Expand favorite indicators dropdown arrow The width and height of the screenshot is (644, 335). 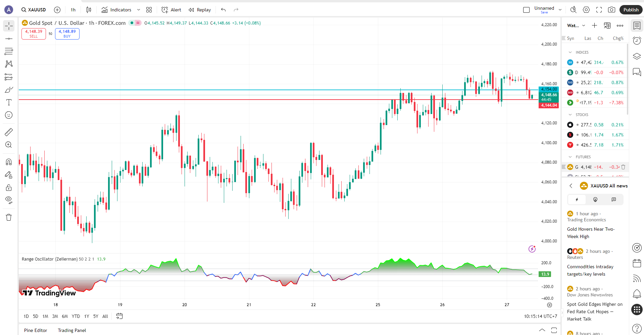coord(139,10)
